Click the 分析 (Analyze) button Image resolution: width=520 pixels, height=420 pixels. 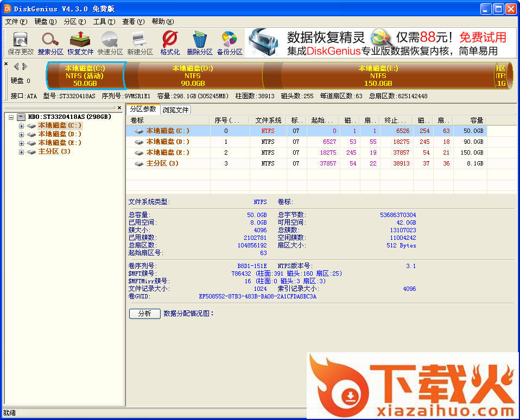coord(144,314)
